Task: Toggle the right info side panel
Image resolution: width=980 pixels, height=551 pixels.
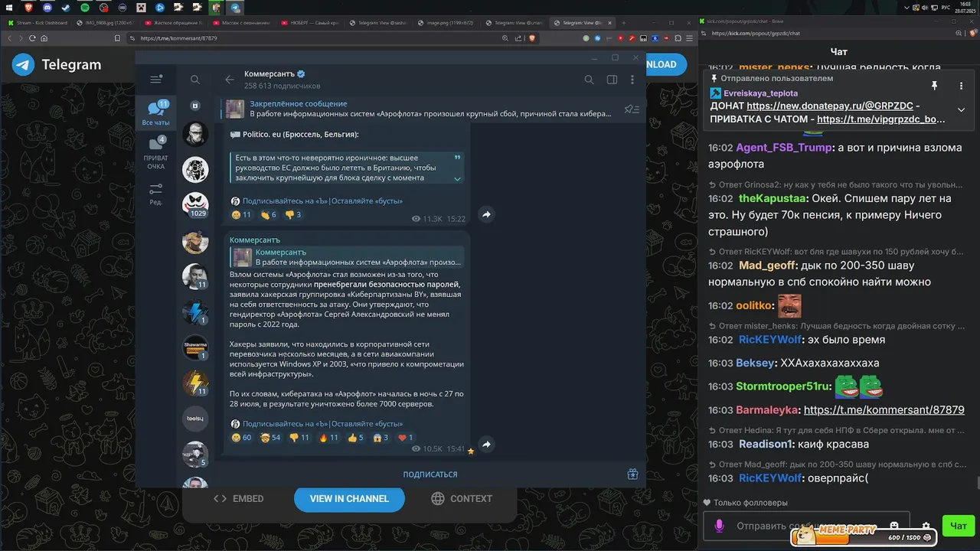Action: pyautogui.click(x=612, y=80)
